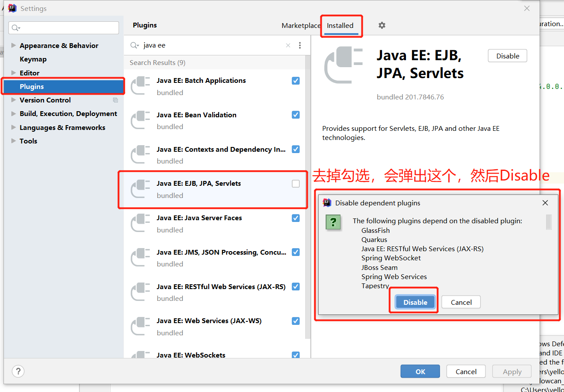
Task: Click the help question mark icon
Action: (x=18, y=372)
